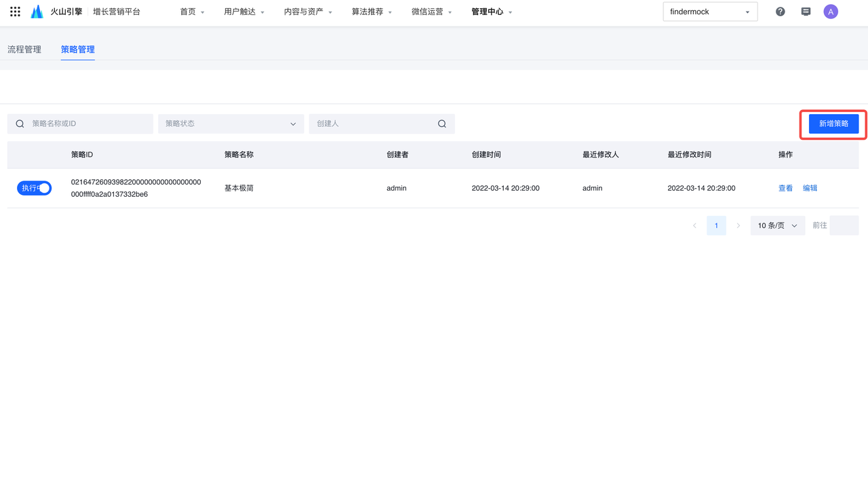Toggle the 执行中 switch for 基本极简
The width and height of the screenshot is (868, 484).
coord(34,188)
